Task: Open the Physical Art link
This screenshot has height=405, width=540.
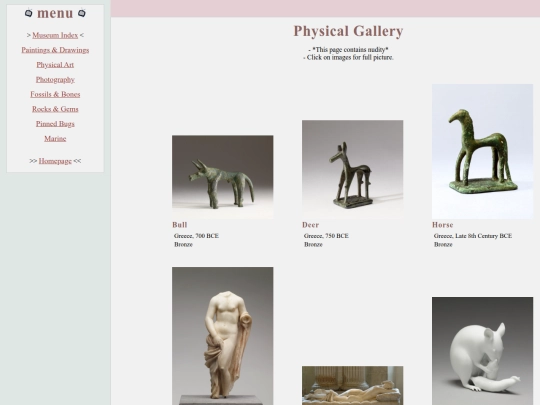Action: point(55,65)
